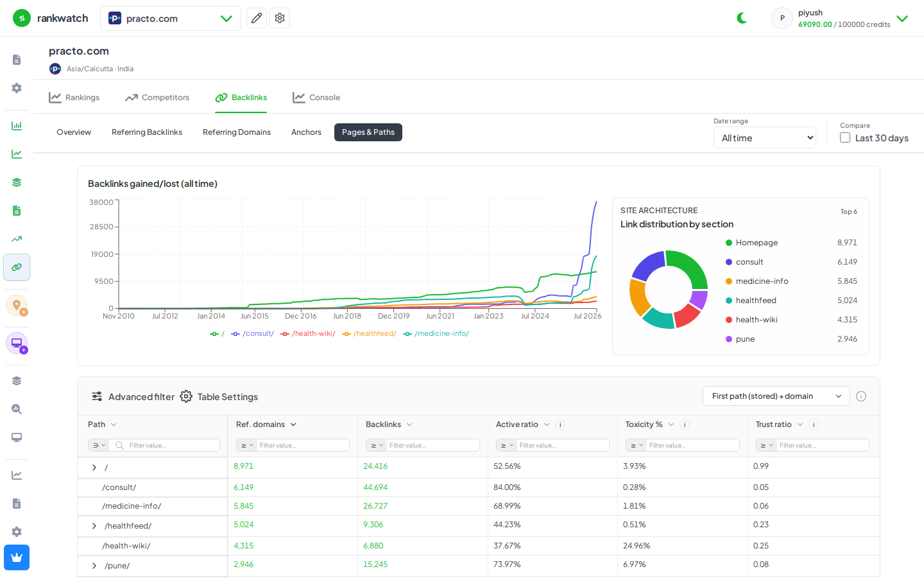Open the green document sidebar icon

click(17, 211)
